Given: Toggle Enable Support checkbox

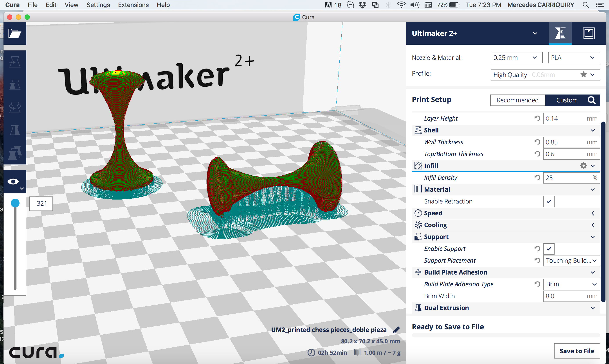Looking at the screenshot, I should coord(549,249).
